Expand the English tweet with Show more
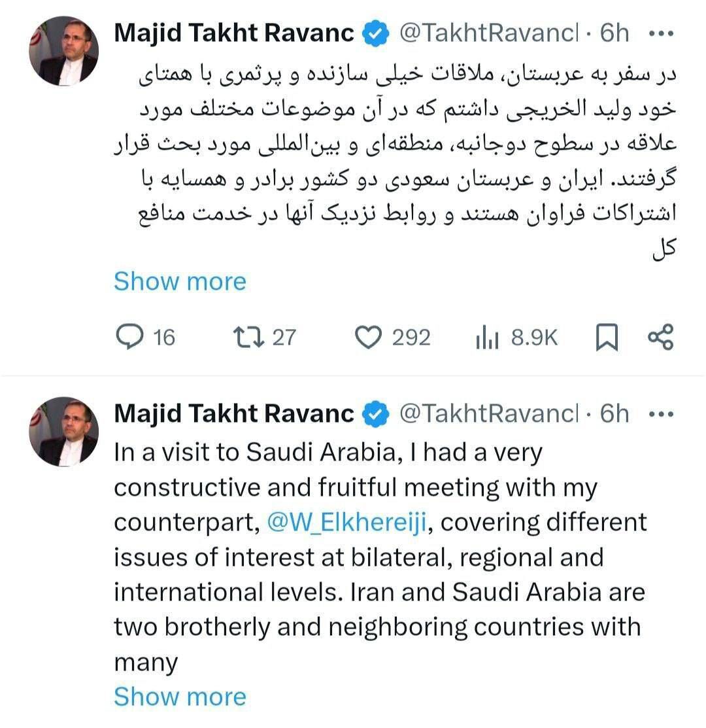The image size is (706, 728). pos(180,697)
